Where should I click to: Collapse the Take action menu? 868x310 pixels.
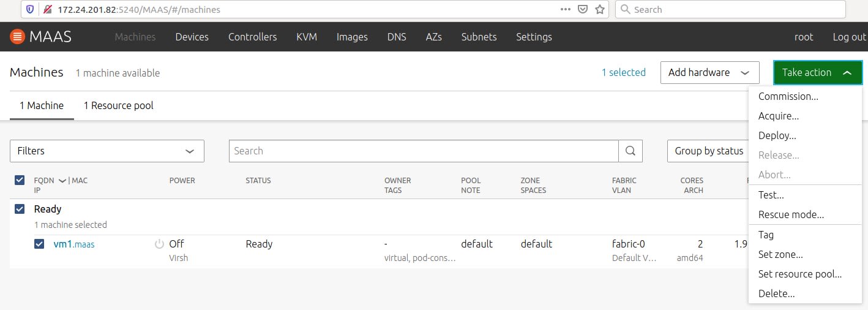click(818, 72)
